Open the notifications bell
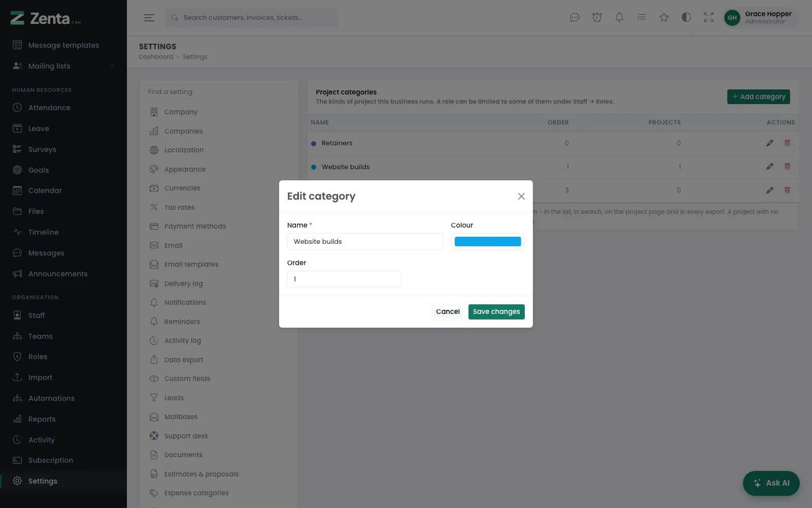Viewport: 812px width, 508px height. [619, 18]
